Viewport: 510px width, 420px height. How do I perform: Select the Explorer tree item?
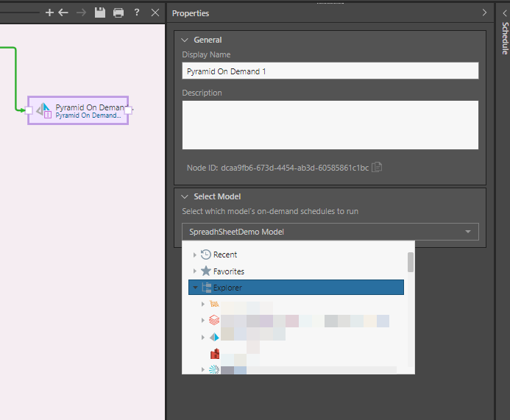point(227,288)
